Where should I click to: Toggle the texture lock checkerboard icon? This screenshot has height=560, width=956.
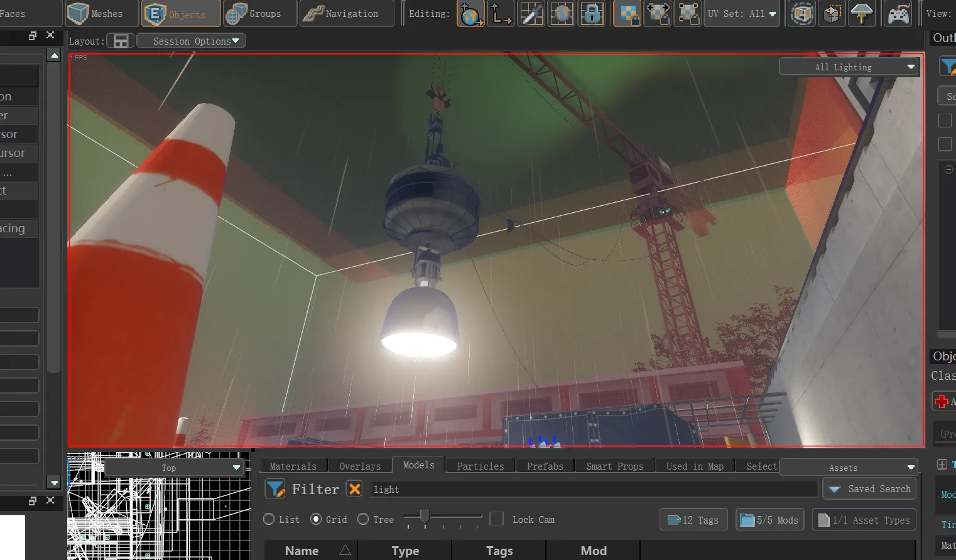click(x=627, y=13)
